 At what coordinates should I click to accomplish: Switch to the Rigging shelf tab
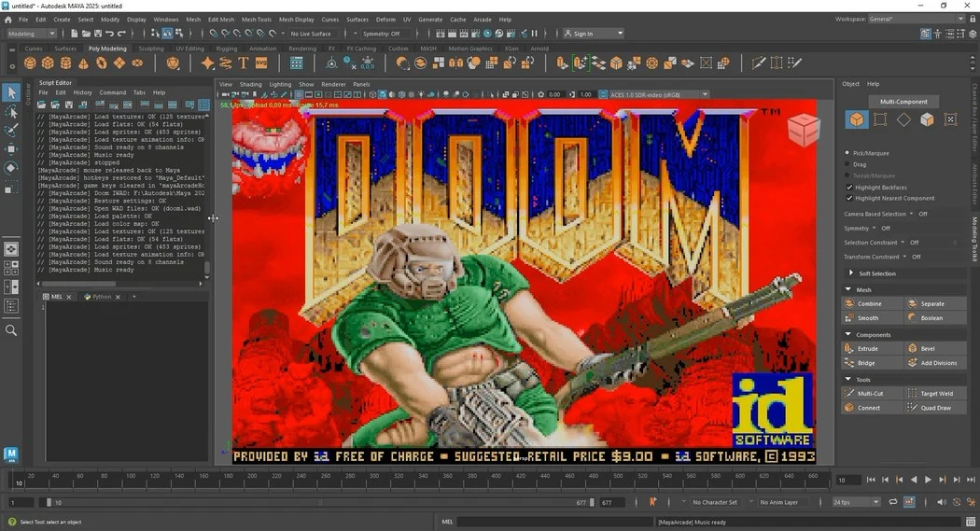[226, 49]
